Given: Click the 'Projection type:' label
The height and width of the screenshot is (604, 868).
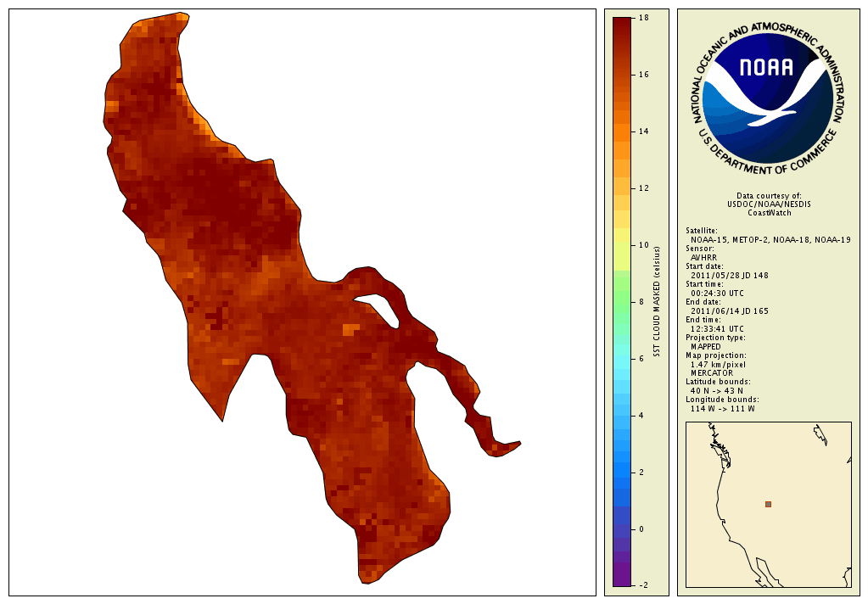Looking at the screenshot, I should [x=715, y=338].
